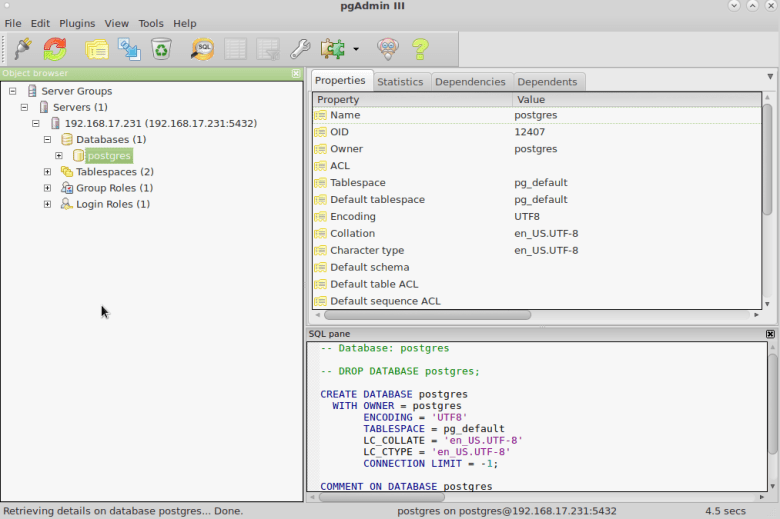
Task: Click the Servers (1) node icon
Action: [44, 107]
